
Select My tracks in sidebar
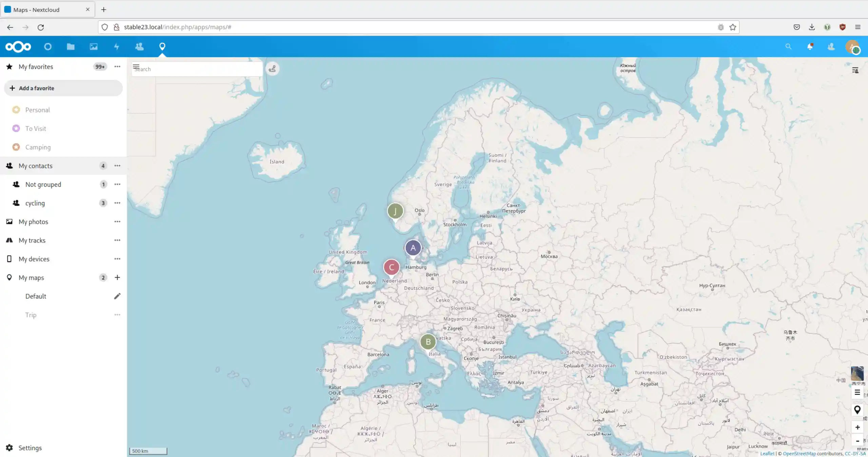32,240
